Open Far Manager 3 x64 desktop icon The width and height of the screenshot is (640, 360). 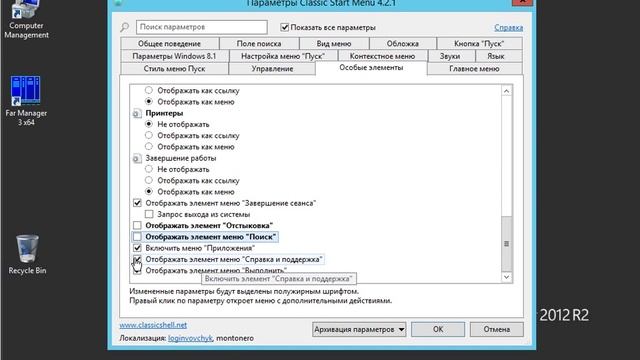click(x=26, y=100)
